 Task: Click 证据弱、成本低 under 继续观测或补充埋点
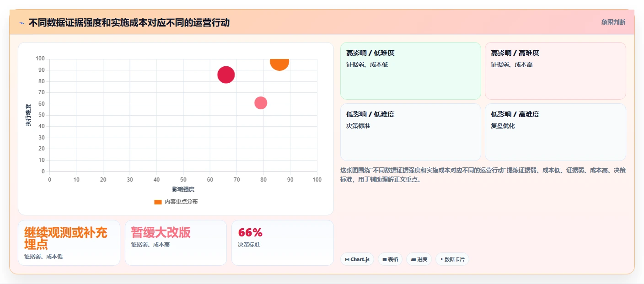coord(43,257)
